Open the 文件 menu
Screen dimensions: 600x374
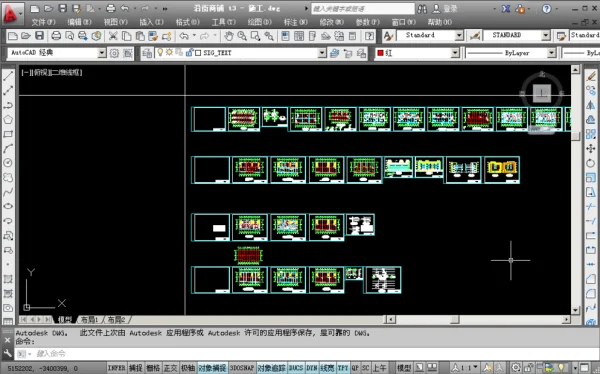pos(43,22)
